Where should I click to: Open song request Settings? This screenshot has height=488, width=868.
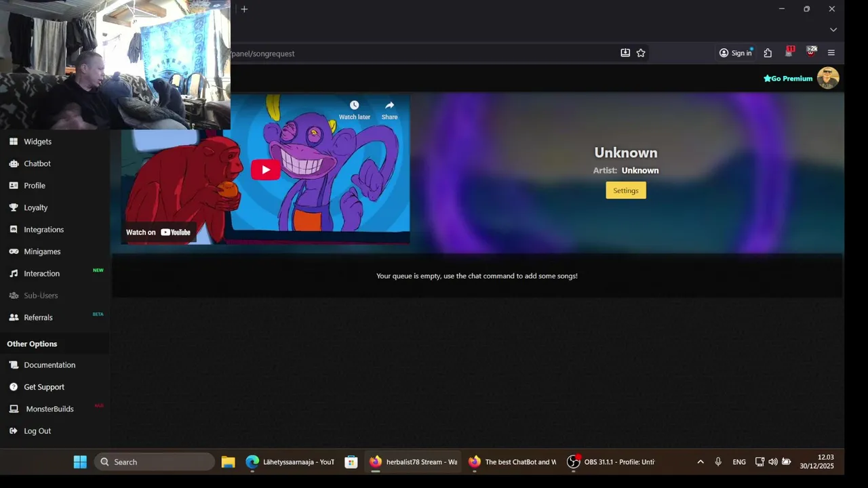coord(626,190)
